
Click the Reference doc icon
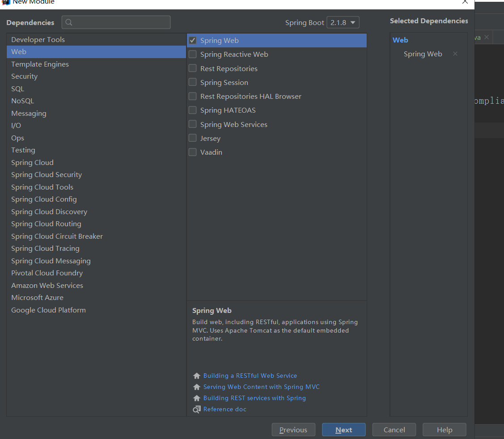click(x=197, y=409)
